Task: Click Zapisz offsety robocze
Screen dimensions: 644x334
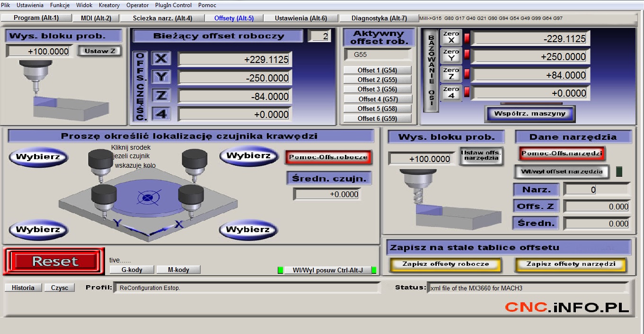Action: click(x=446, y=264)
